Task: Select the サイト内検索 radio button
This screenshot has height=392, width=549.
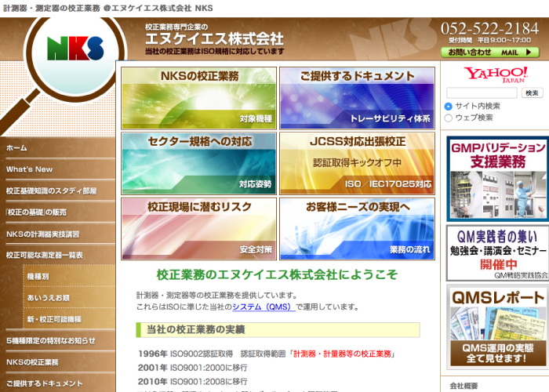Action: pyautogui.click(x=449, y=106)
